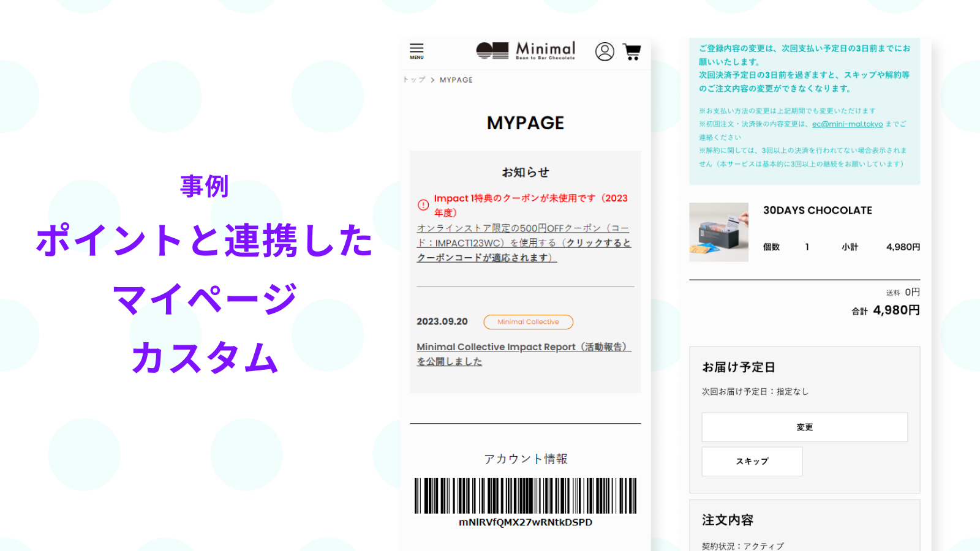Click the お届け予定日 heading
980x551 pixels.
pyautogui.click(x=739, y=367)
